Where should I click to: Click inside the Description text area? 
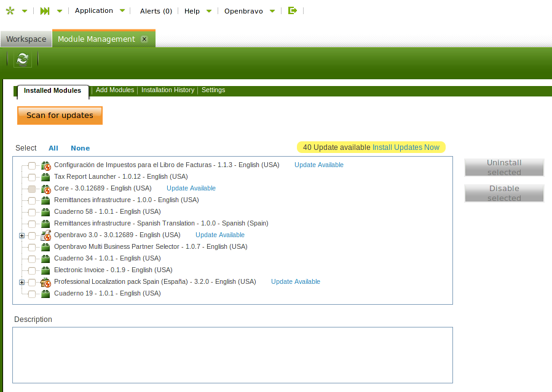(232, 355)
